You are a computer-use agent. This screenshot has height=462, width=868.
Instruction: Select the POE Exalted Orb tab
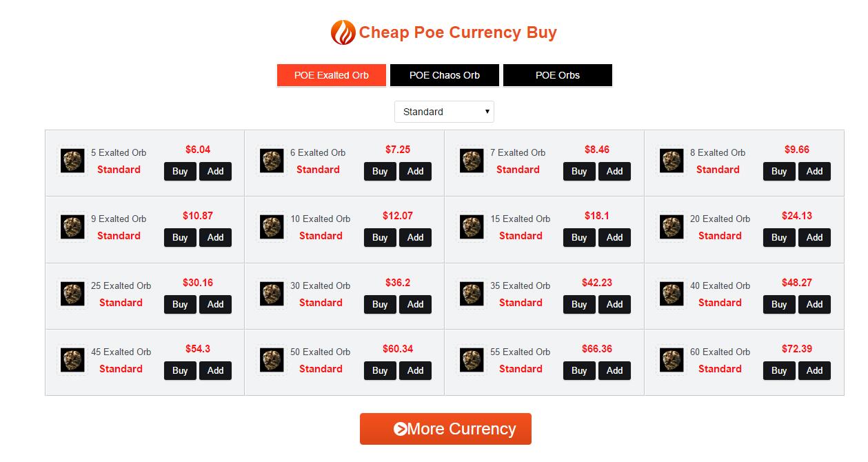[x=332, y=75]
